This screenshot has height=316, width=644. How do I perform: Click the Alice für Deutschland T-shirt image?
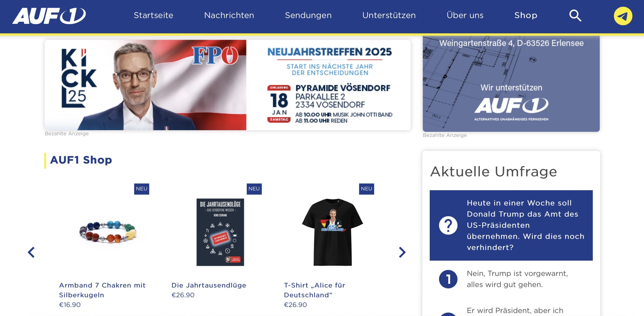333,232
